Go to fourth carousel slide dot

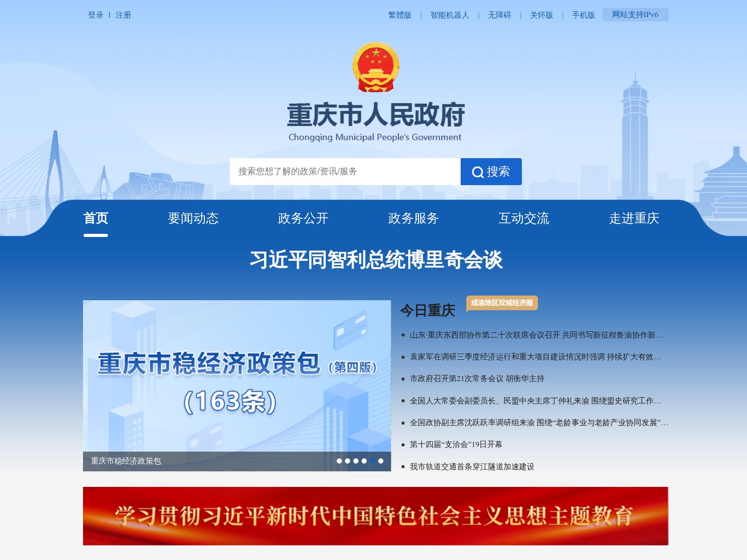pos(364,461)
